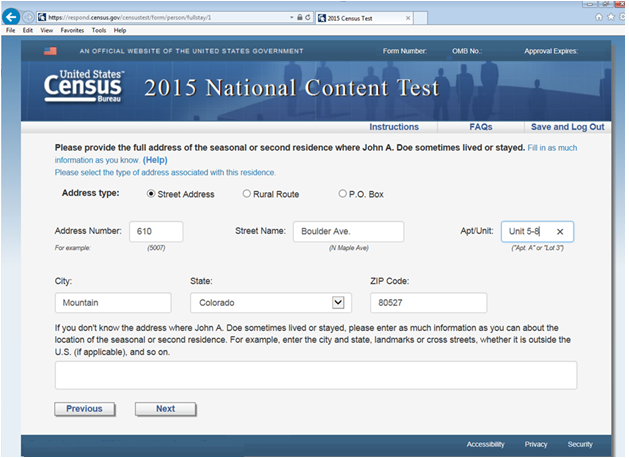
Task: Open the File menu
Action: [10, 30]
